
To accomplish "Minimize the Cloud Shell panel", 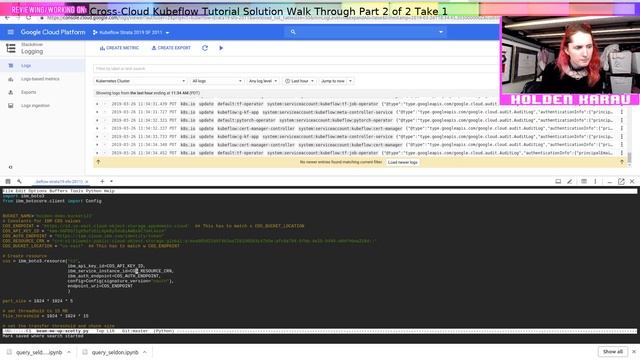I will point(610,182).
